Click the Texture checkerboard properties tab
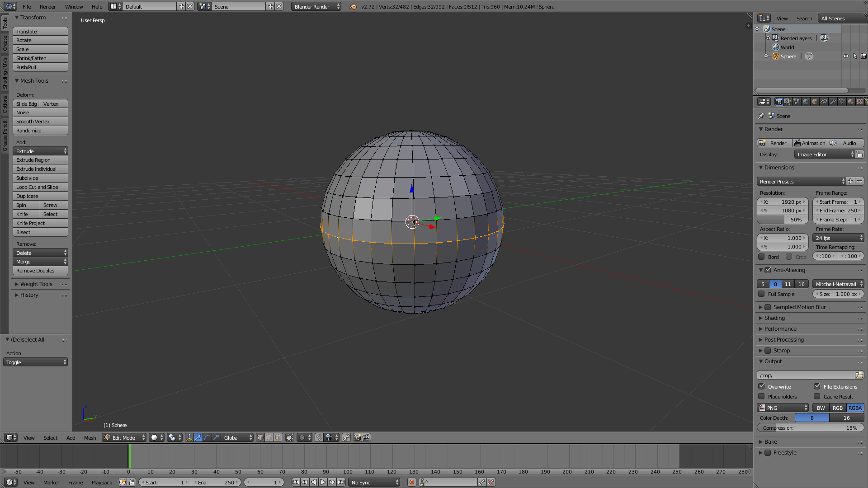 point(860,102)
